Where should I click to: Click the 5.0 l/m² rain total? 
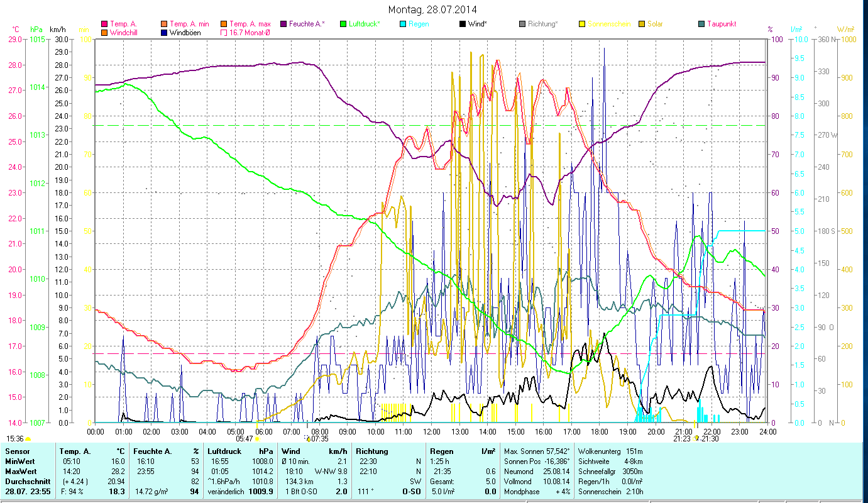(442, 492)
